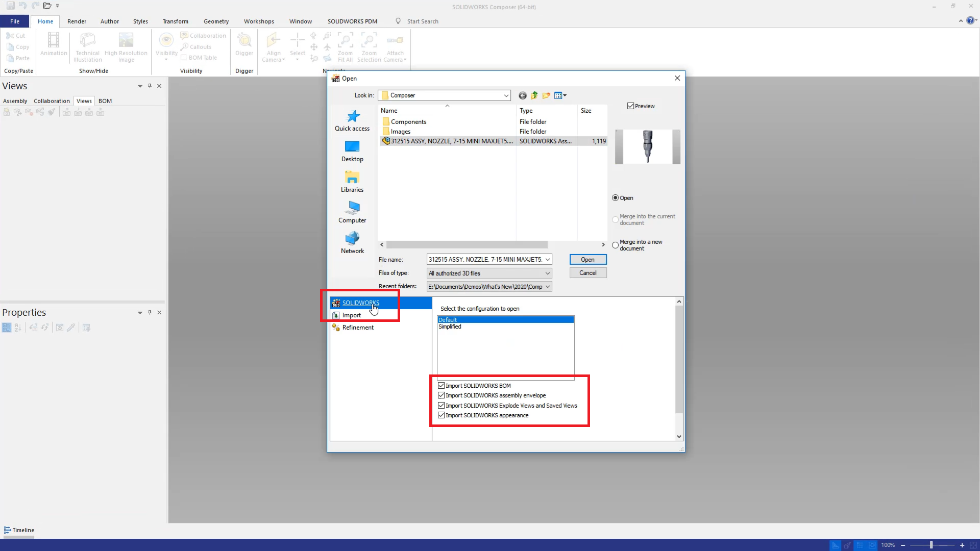Click Zoom Fit All icon
Image resolution: width=980 pixels, height=551 pixels.
tap(345, 47)
